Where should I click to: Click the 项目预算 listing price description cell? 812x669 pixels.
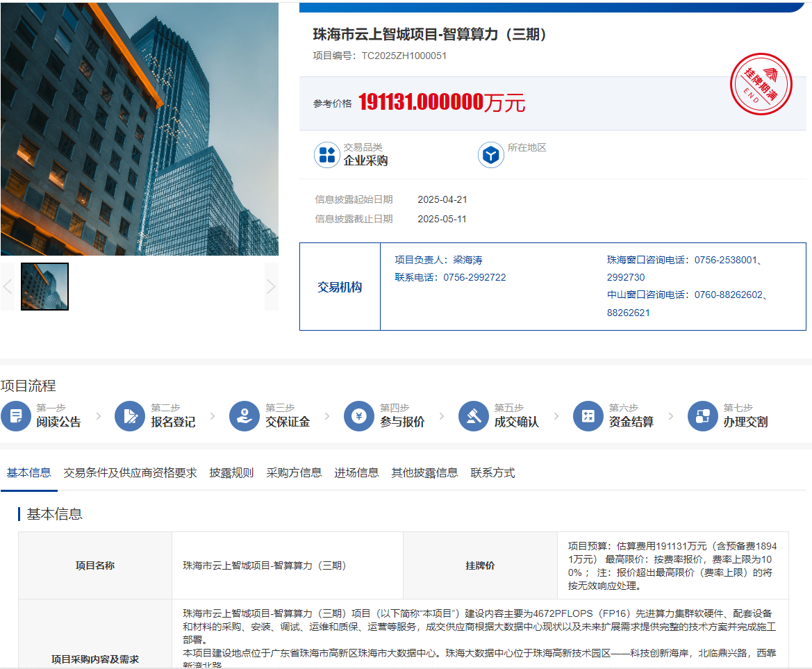click(672, 565)
